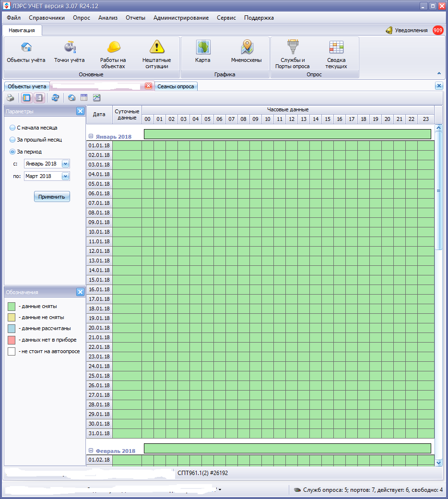Viewport: 448px width, 499px height.
Task: Open the start month Январь 2018 dropdown
Action: point(65,164)
